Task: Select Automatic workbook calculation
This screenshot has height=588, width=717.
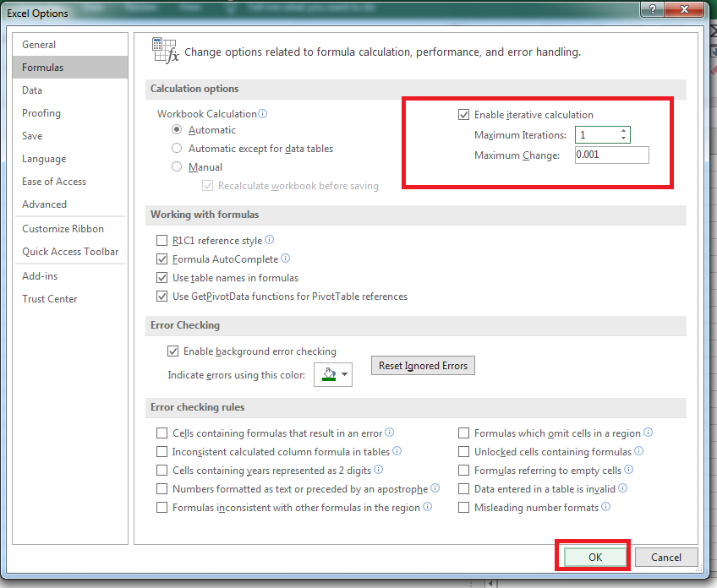Action: (x=177, y=130)
